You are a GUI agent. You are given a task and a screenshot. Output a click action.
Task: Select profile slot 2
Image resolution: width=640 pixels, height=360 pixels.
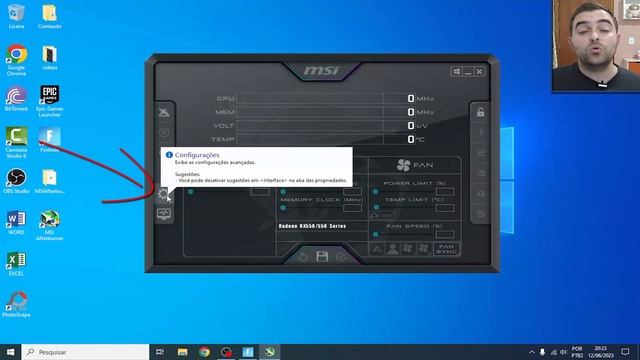(480, 153)
